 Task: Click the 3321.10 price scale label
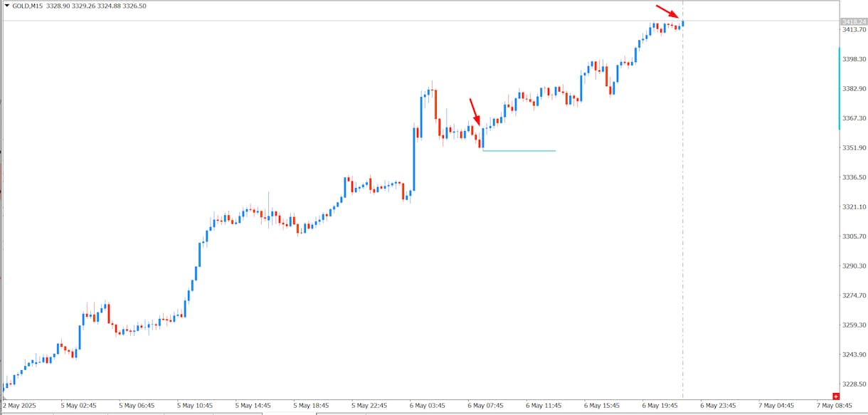pyautogui.click(x=854, y=207)
